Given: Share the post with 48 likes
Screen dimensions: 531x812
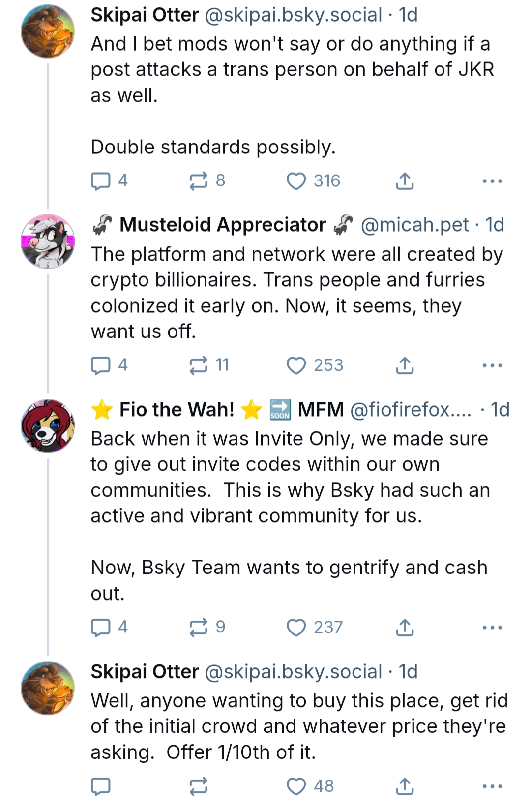Looking at the screenshot, I should [x=405, y=786].
